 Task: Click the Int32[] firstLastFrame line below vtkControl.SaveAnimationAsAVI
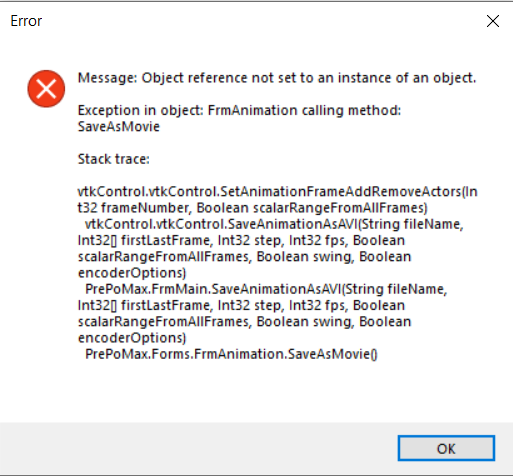[241, 240]
